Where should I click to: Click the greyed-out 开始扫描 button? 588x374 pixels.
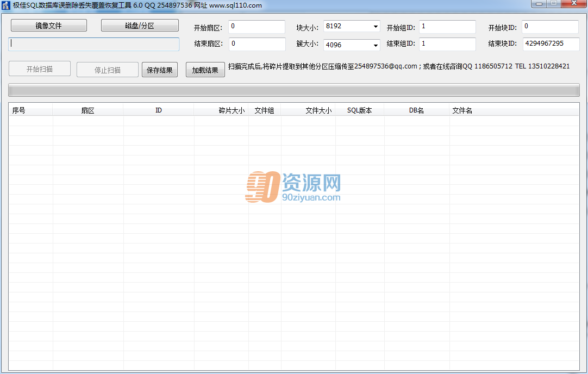tap(40, 69)
